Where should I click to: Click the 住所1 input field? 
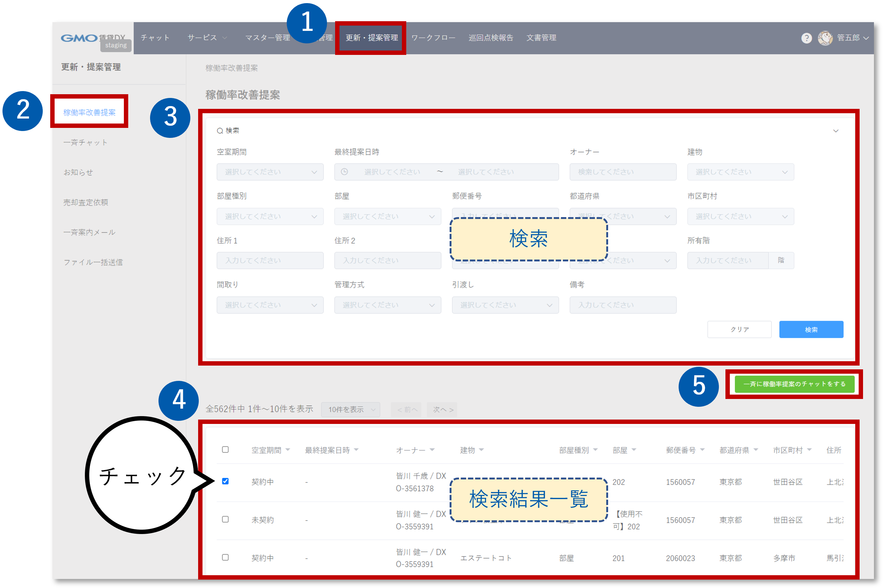pyautogui.click(x=270, y=260)
